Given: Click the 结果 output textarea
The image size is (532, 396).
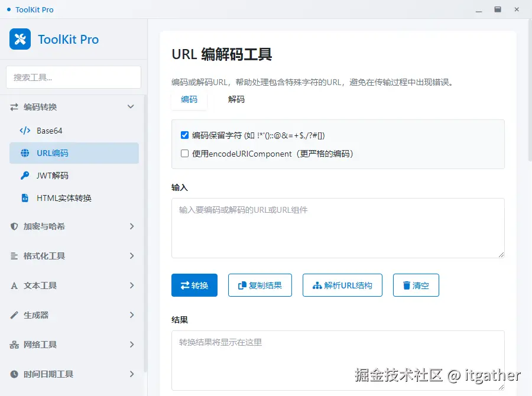Looking at the screenshot, I should [x=338, y=361].
